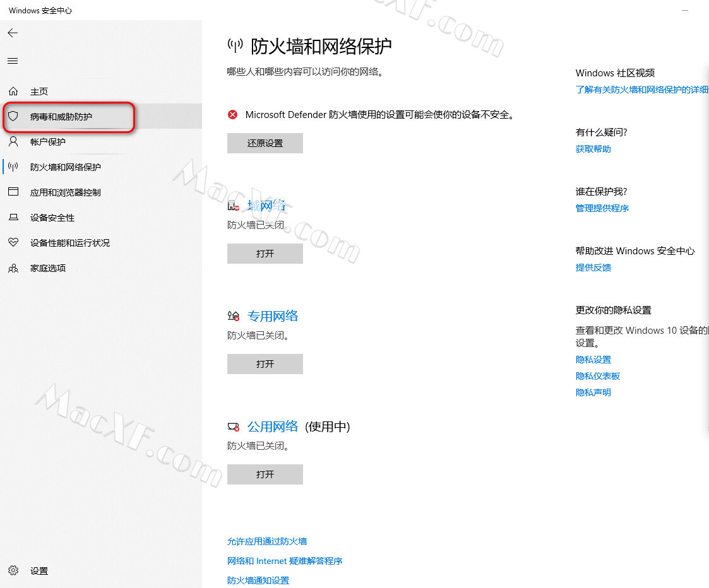Click the 防火墙和网络保护 page heading
The width and height of the screenshot is (709, 588).
[321, 46]
